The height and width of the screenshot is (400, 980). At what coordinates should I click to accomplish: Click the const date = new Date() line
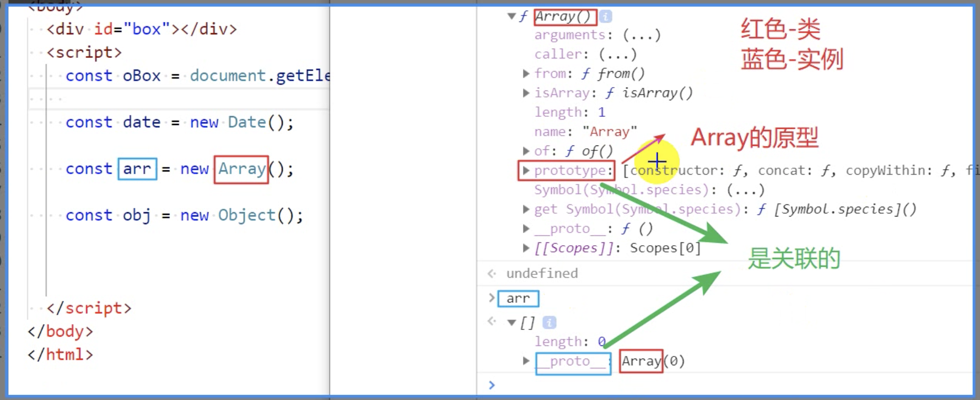(180, 122)
